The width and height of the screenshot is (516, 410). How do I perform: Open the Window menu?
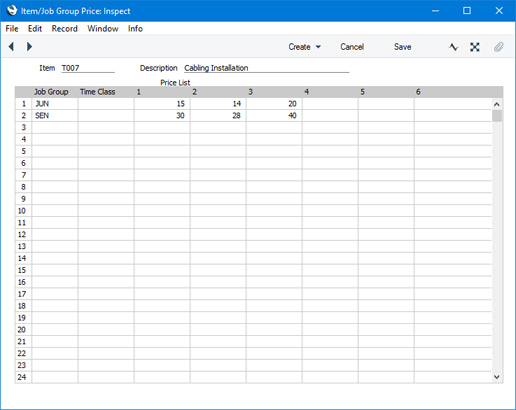click(103, 29)
